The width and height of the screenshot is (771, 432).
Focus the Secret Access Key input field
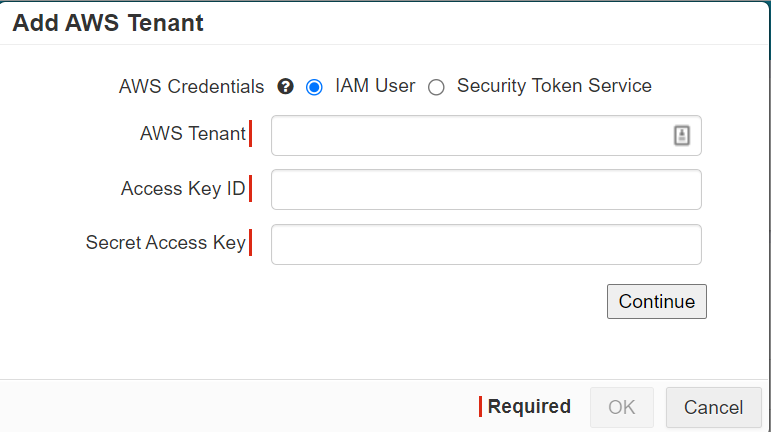(x=486, y=245)
